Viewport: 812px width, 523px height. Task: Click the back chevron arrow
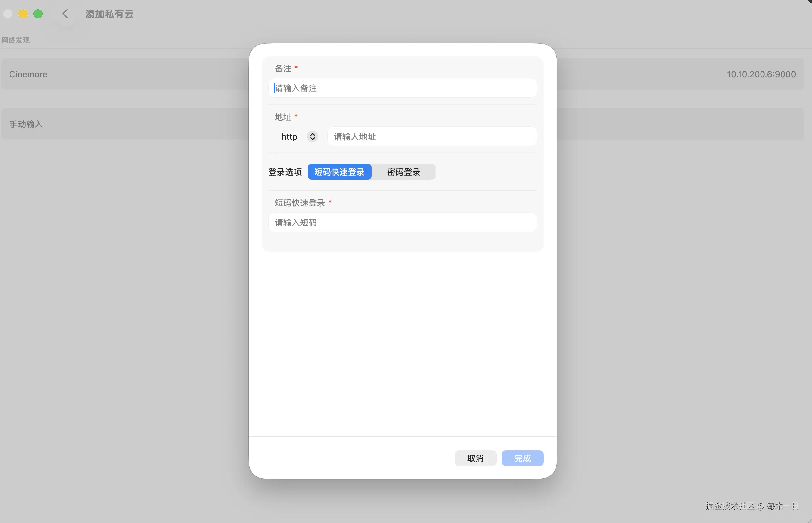click(x=65, y=14)
